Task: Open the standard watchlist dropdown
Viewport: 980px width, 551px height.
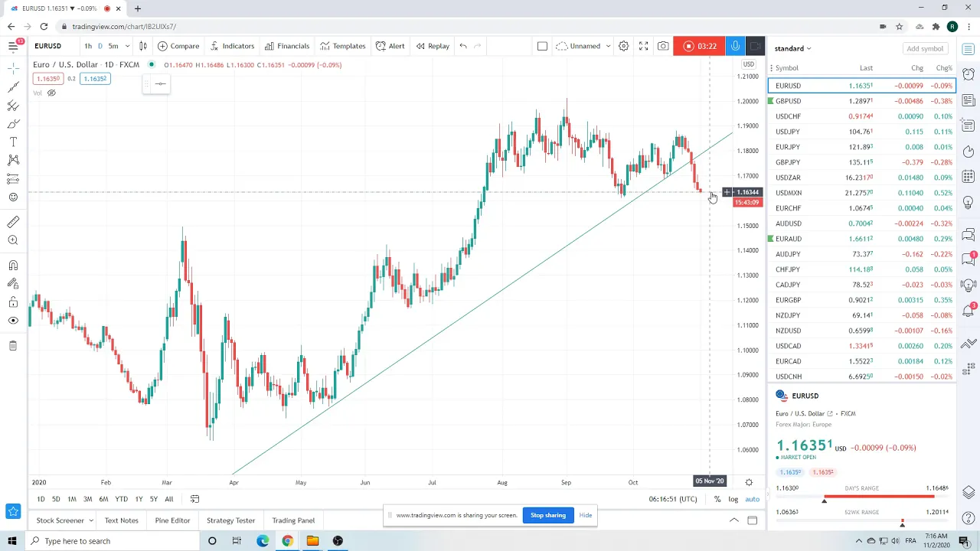Action: click(792, 48)
